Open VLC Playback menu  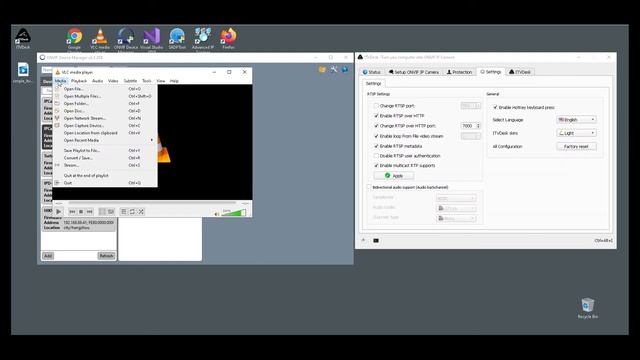[79, 81]
